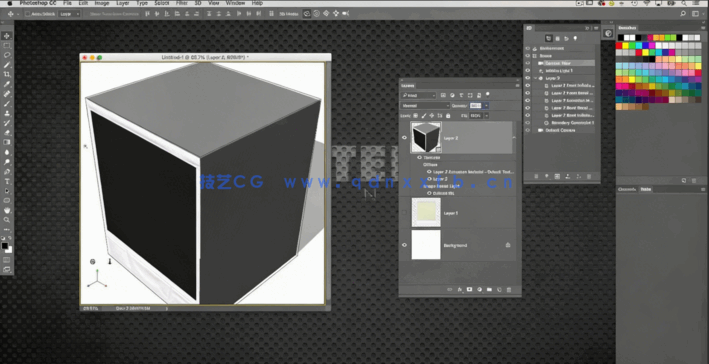Select the Crop tool

tap(7, 75)
